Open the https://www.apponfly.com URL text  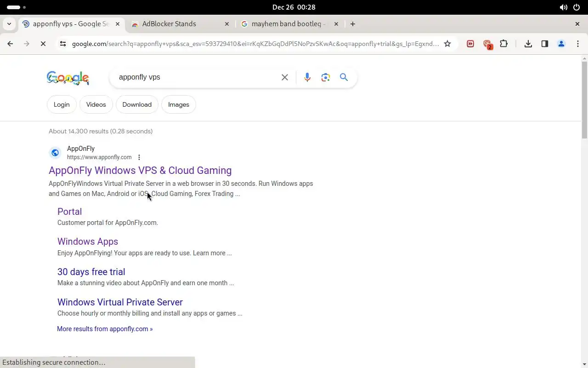[x=99, y=157]
